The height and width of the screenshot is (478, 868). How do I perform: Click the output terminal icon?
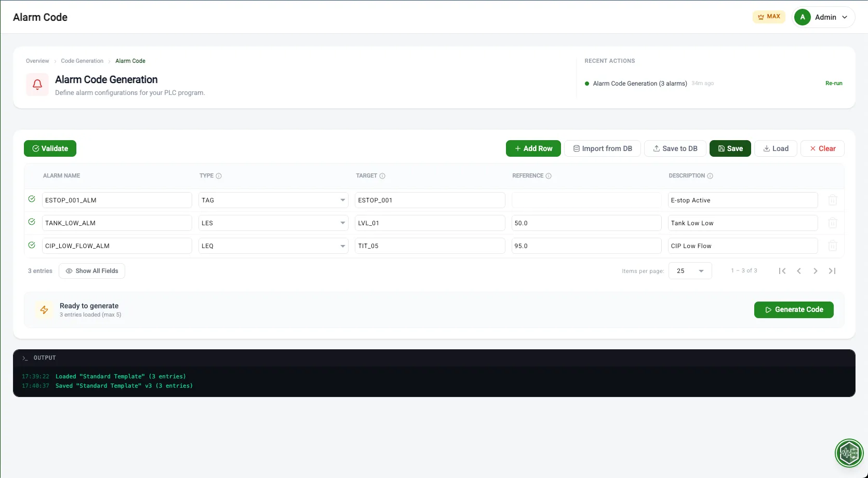[x=25, y=358]
